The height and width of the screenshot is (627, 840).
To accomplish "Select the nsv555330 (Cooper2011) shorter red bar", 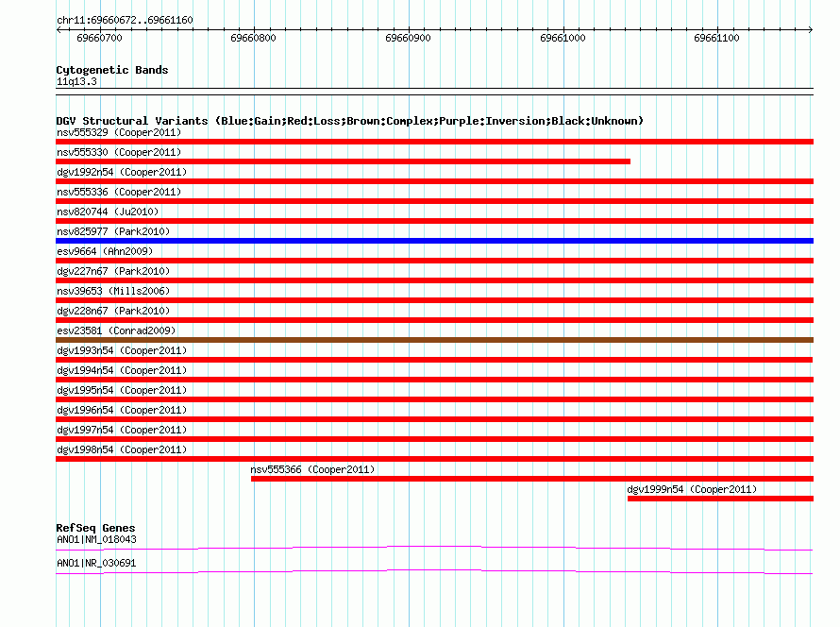I will 343,161.
